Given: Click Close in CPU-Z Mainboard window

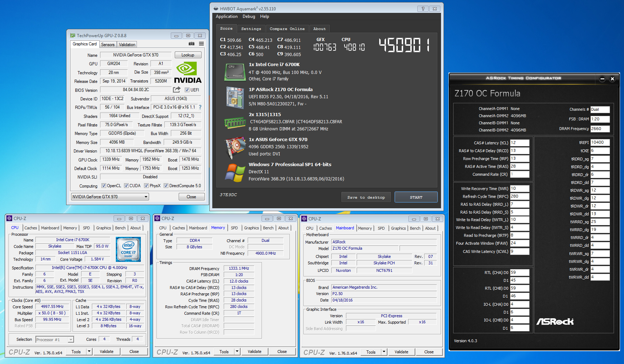Looking at the screenshot, I should pos(429,352).
